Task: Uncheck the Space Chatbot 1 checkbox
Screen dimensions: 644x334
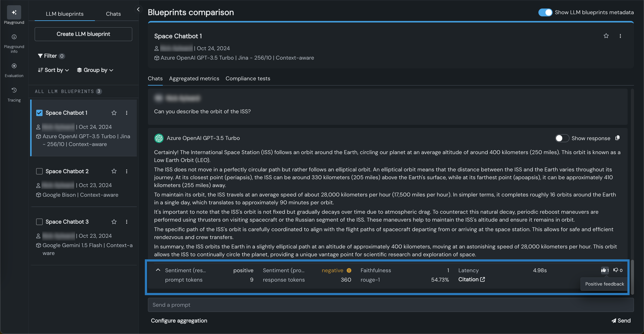Action: [39, 113]
